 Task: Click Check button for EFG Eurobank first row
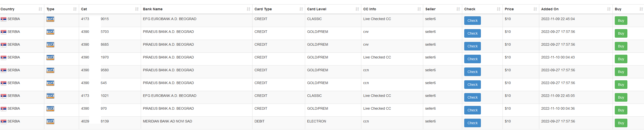[472, 21]
